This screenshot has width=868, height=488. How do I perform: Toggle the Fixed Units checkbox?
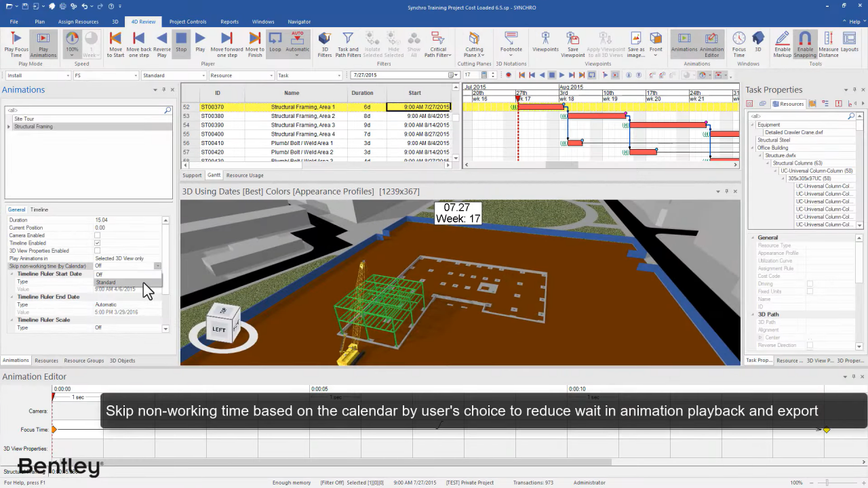pyautogui.click(x=810, y=291)
